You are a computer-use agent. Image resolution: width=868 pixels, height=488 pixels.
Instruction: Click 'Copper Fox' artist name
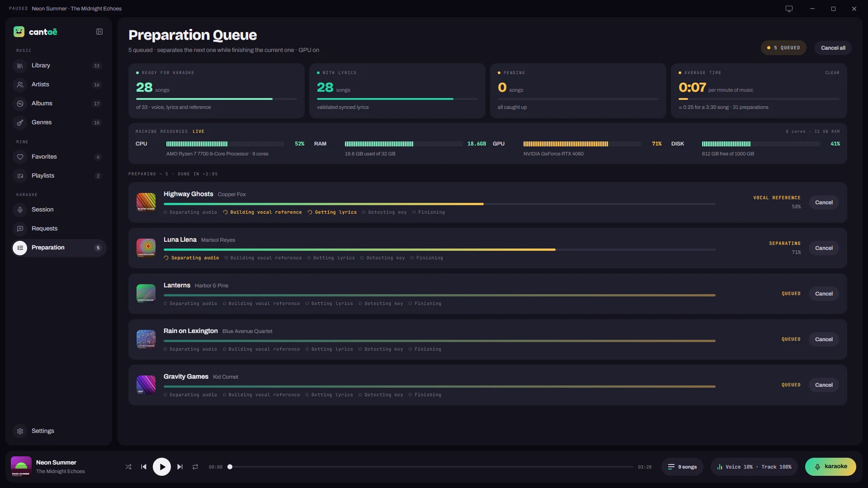[232, 194]
